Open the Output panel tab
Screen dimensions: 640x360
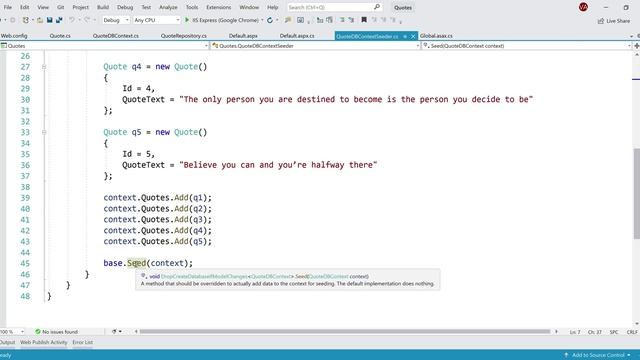[x=7, y=342]
